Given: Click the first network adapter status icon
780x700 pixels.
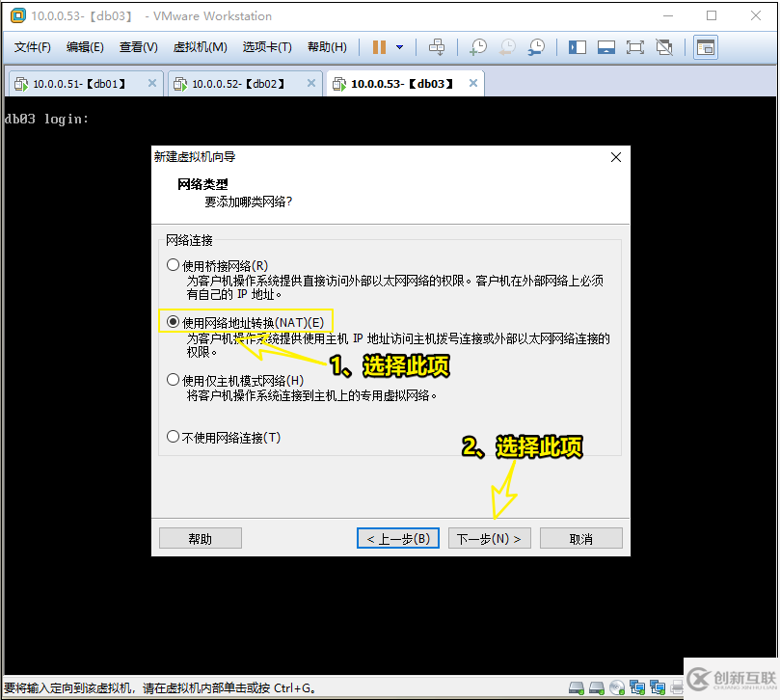Looking at the screenshot, I should tap(637, 687).
